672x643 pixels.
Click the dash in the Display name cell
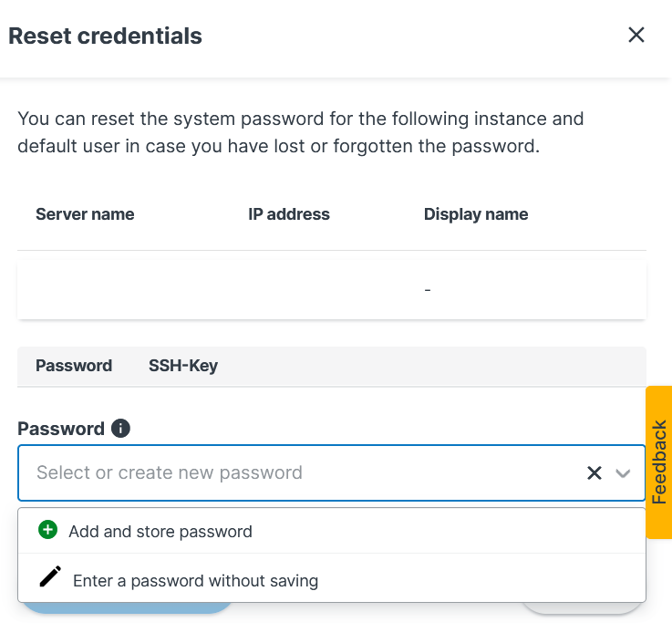(x=428, y=289)
